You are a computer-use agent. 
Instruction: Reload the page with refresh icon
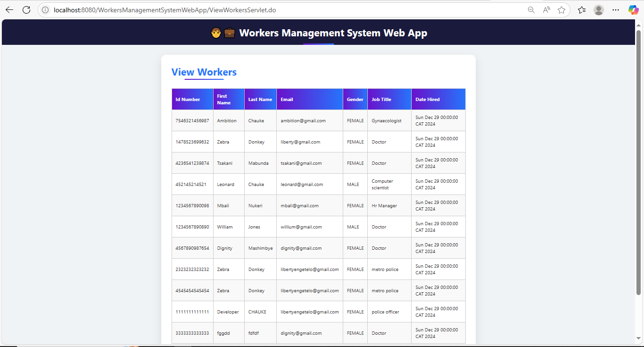coord(26,10)
